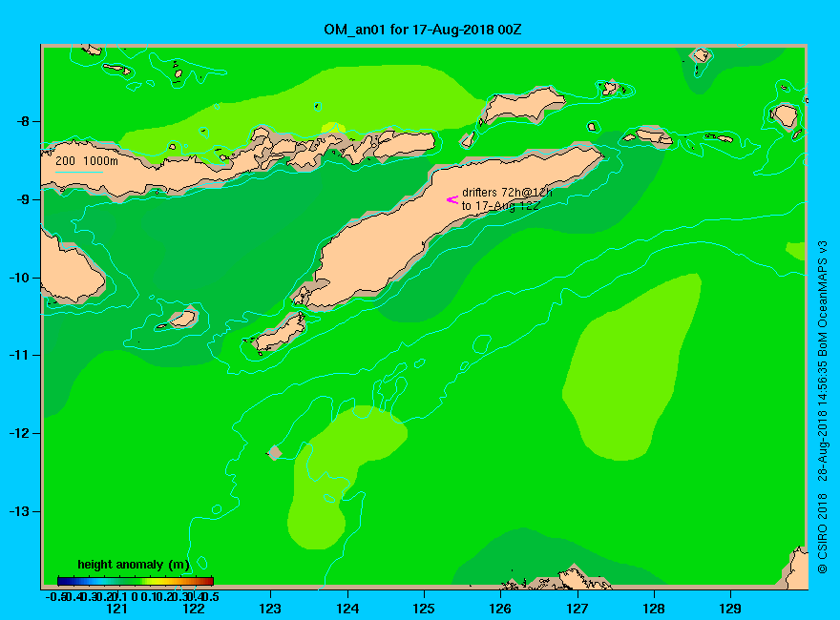Click longitude label 127

(577, 609)
